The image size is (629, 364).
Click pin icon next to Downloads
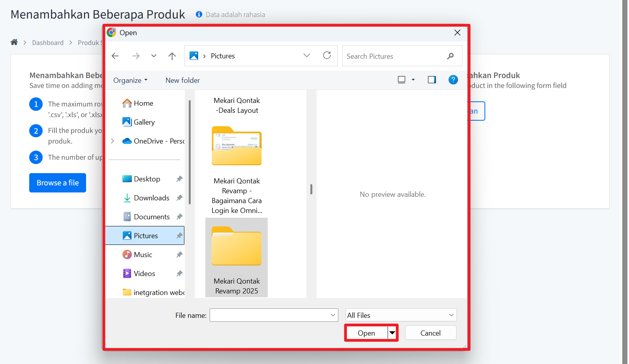[x=179, y=198]
